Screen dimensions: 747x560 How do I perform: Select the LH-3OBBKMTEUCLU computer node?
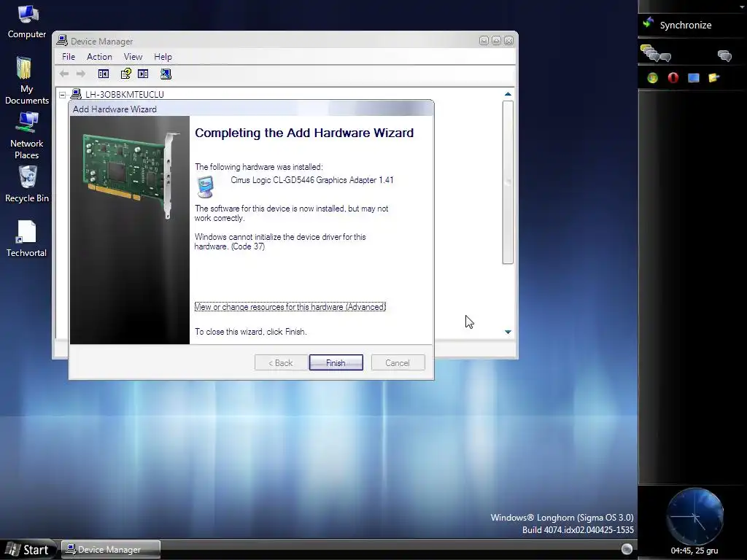click(124, 94)
